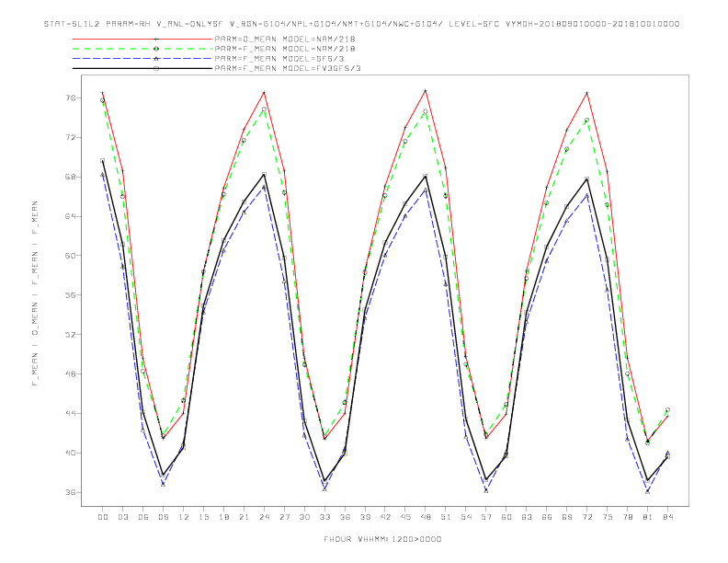This screenshot has height=563, width=728.
Task: Click the x-axis tick label 09
Action: click(163, 517)
